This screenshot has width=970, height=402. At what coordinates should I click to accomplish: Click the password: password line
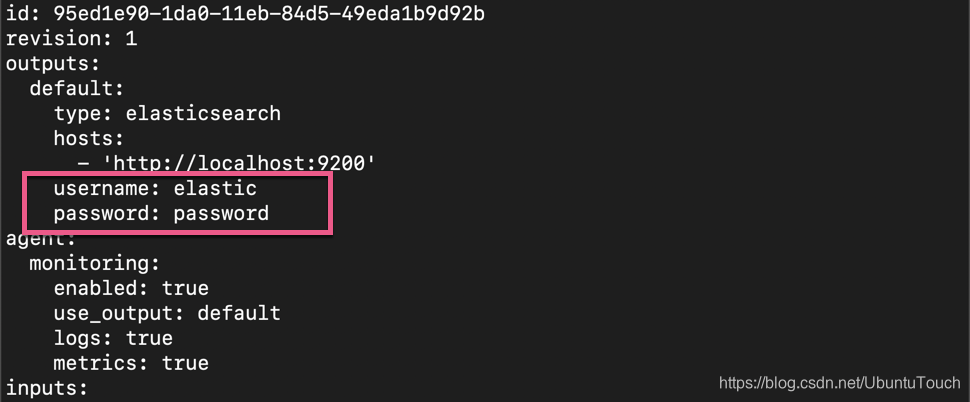[x=161, y=213]
